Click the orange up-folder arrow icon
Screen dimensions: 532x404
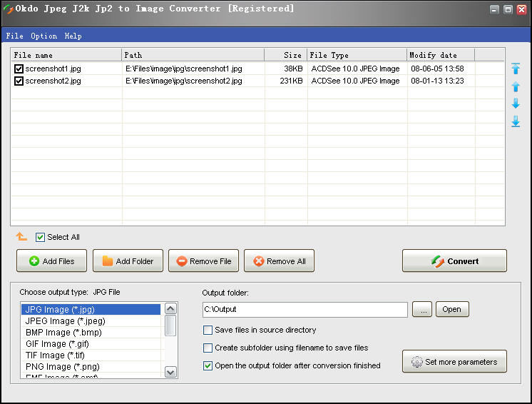click(x=21, y=236)
